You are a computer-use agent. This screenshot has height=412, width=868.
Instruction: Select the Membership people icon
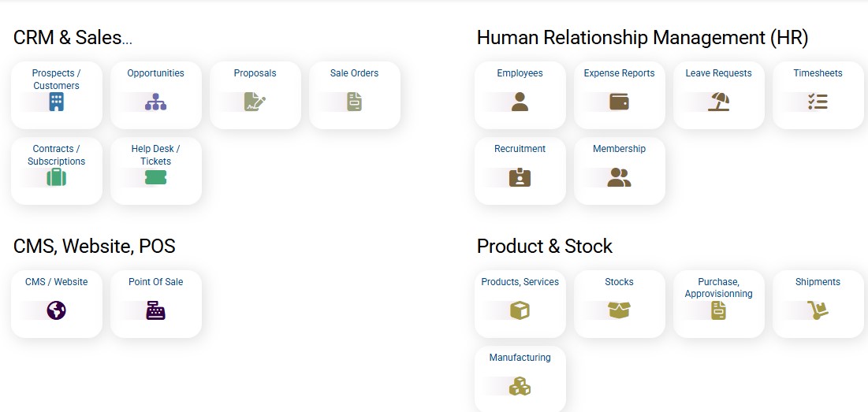pyautogui.click(x=619, y=177)
